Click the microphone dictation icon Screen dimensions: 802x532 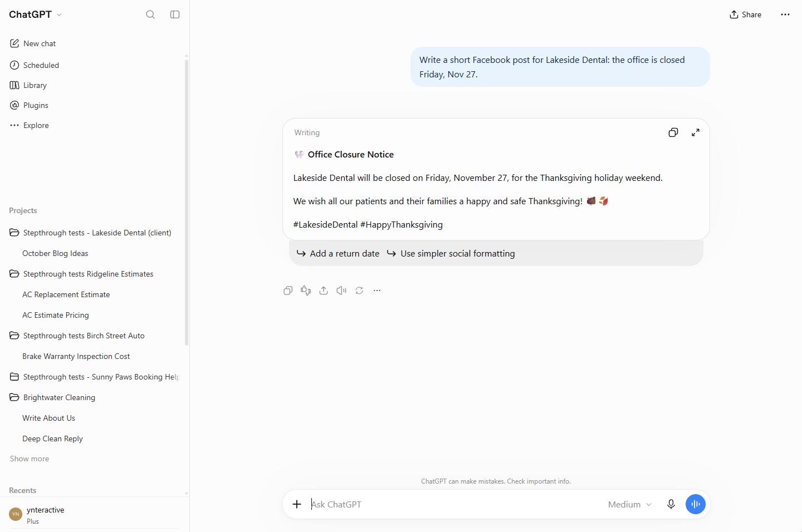point(671,504)
